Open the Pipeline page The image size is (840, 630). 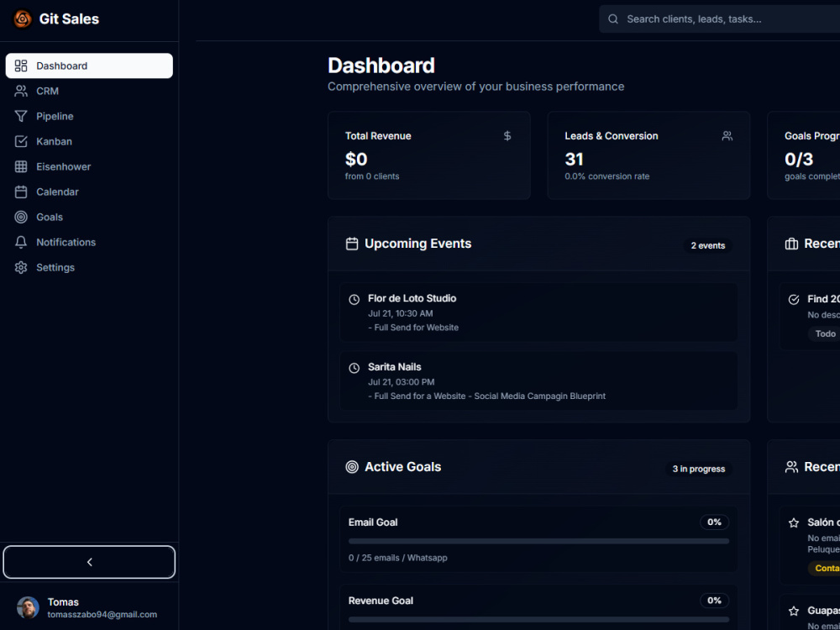(x=89, y=116)
